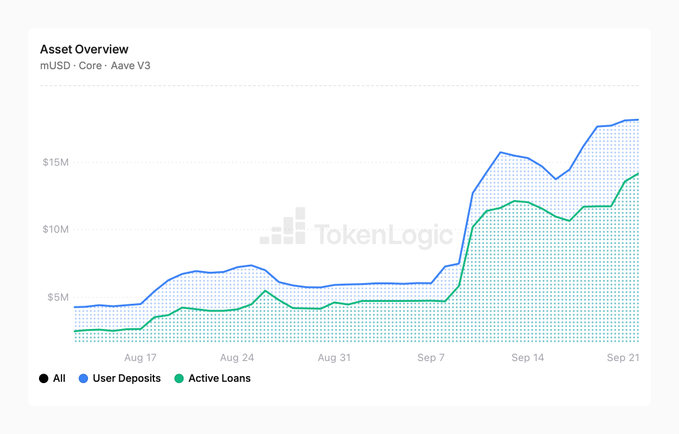Click the black All legend dot
679x434 pixels.
(44, 378)
